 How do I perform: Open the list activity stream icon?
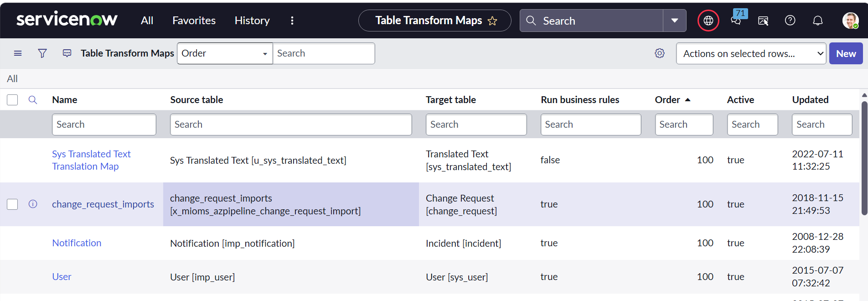67,53
